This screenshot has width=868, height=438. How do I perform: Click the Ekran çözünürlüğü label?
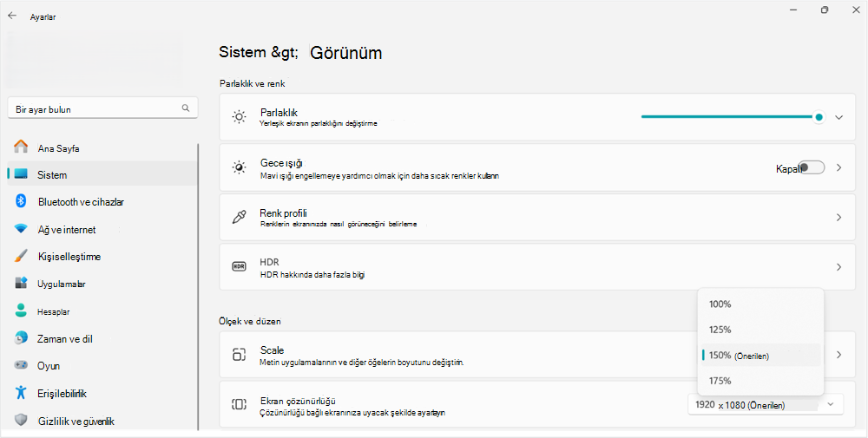pos(299,401)
